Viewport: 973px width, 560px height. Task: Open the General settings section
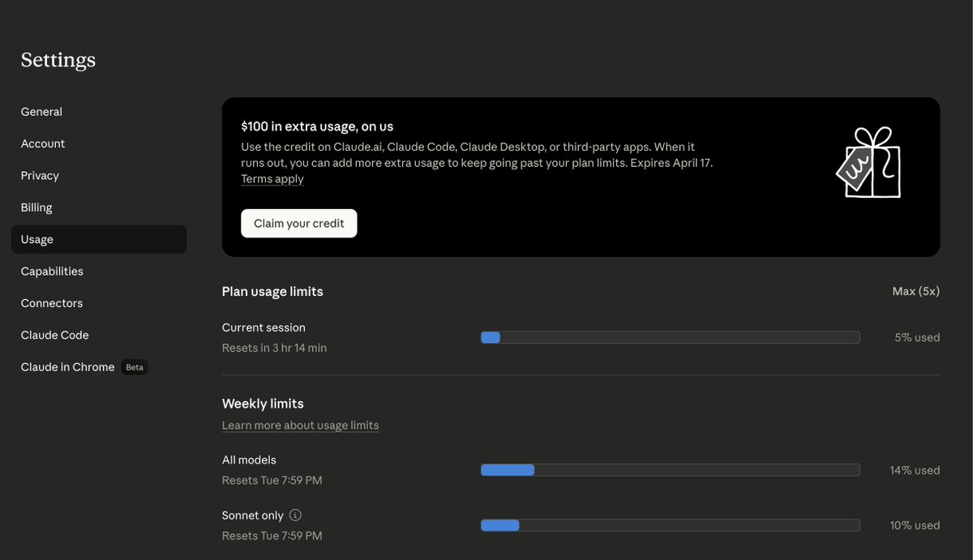(x=41, y=112)
